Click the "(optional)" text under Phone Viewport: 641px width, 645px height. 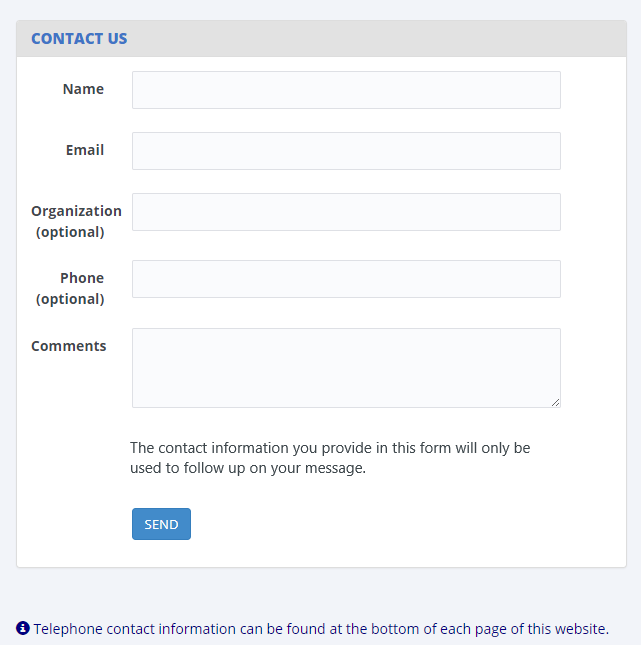click(70, 299)
